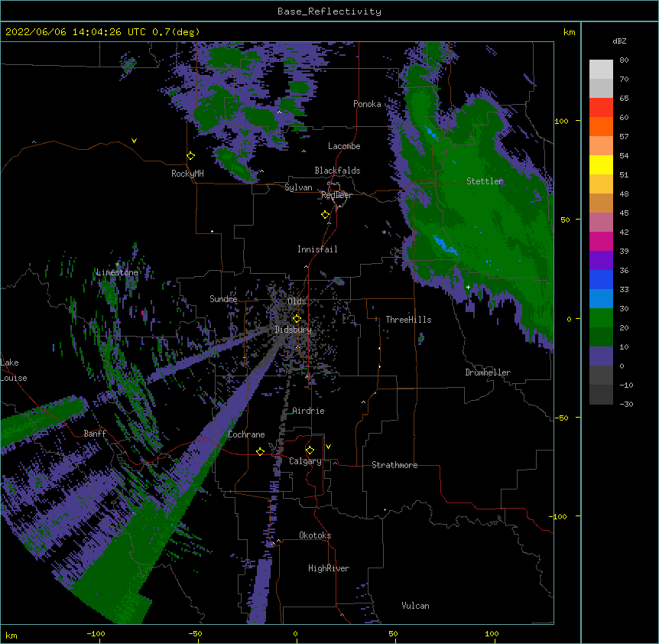This screenshot has height=644, width=659.
Task: Click the Base_Reflectivity title
Action: pos(329,11)
